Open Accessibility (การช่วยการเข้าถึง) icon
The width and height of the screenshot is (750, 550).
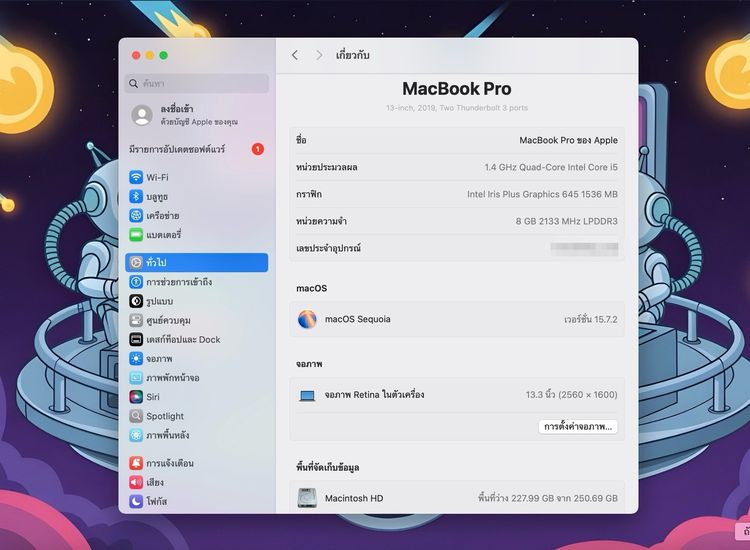tap(136, 282)
